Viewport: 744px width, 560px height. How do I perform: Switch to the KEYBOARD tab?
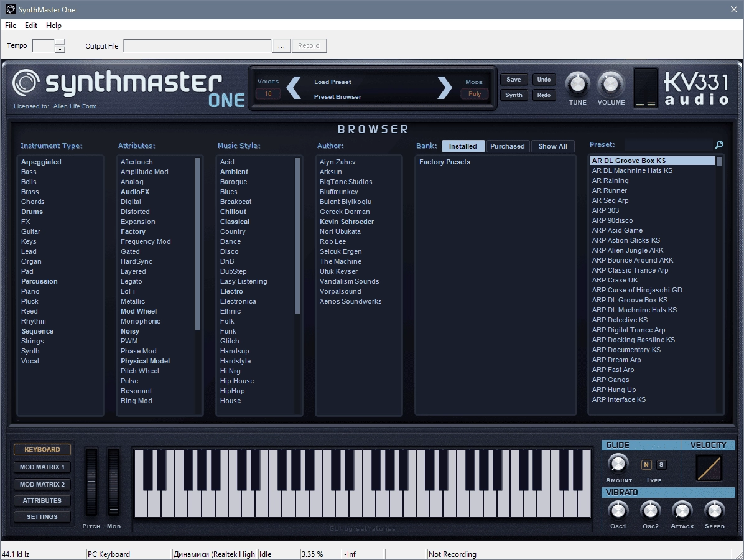pyautogui.click(x=42, y=449)
